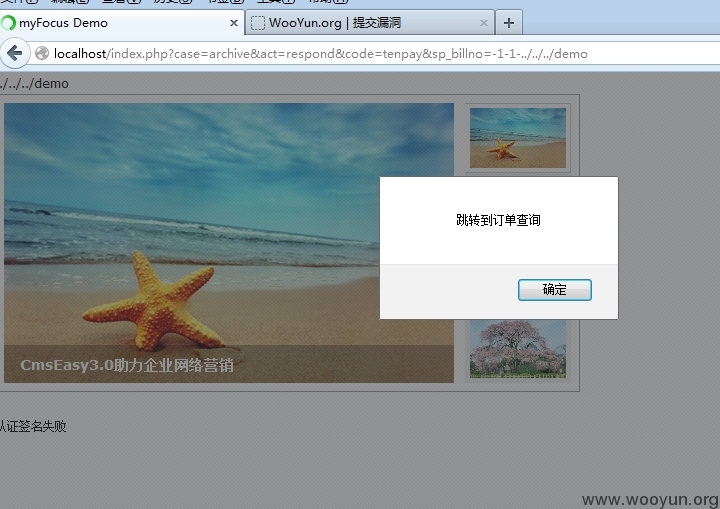
Task: Click the 跳转到订单查询 alert message
Action: point(498,220)
